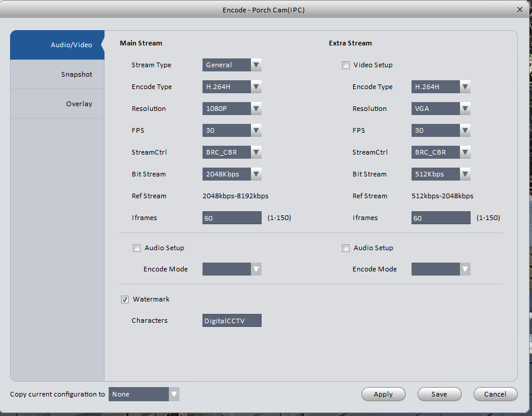The width and height of the screenshot is (532, 416).
Task: Close the Encode dialog window
Action: coord(520,10)
